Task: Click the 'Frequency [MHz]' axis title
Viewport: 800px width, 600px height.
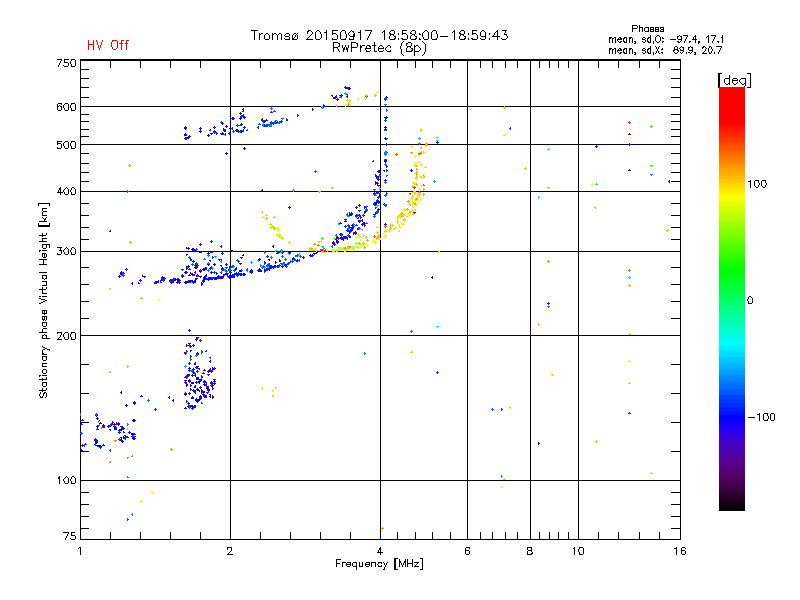Action: pos(379,564)
